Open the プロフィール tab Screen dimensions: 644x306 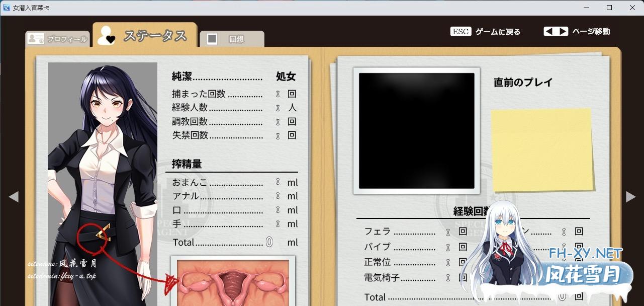pos(67,39)
